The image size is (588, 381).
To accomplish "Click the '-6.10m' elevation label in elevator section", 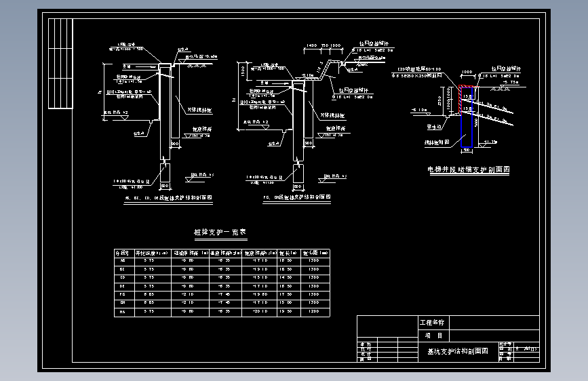I will [420, 110].
